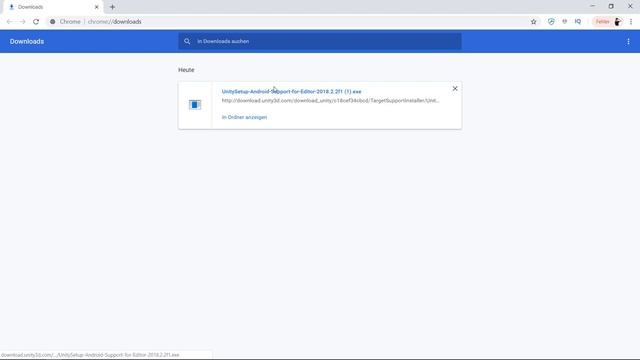Image resolution: width=640 pixels, height=360 pixels.
Task: Click the exe file icon of UnitySetup download
Action: pos(195,105)
